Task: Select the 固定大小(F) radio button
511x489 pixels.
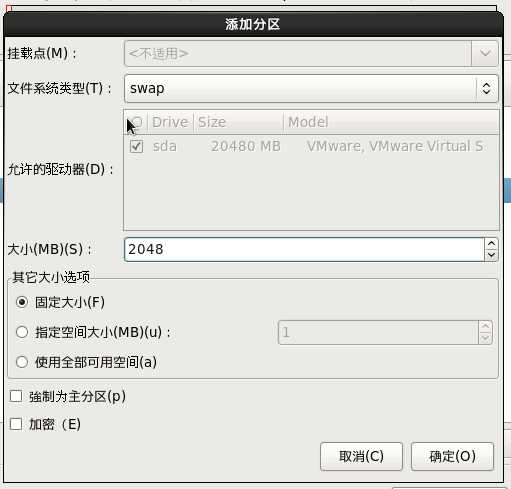Action: [22, 302]
